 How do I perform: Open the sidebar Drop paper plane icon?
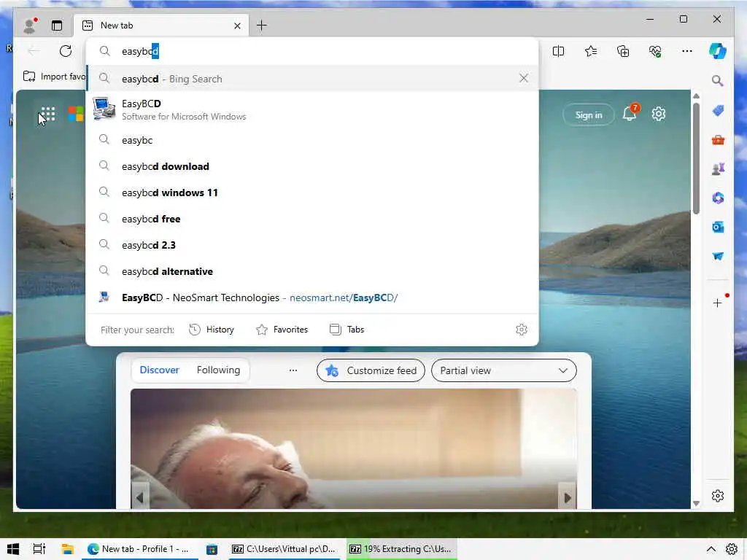[x=718, y=256]
